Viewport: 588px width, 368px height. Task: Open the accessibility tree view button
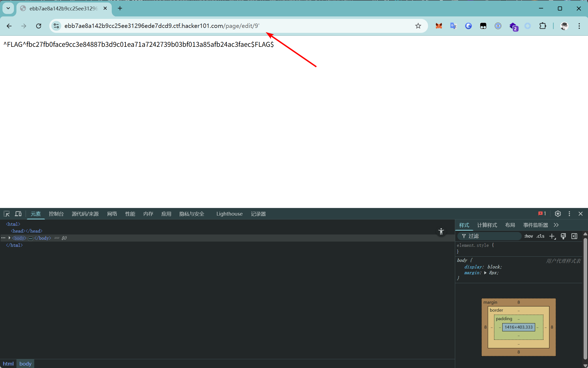coord(441,231)
